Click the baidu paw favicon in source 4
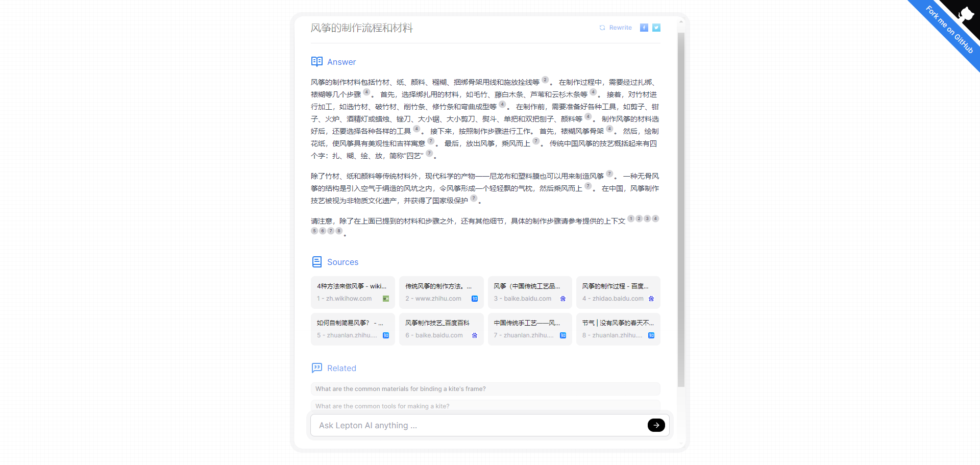Image resolution: width=980 pixels, height=465 pixels. click(x=651, y=299)
